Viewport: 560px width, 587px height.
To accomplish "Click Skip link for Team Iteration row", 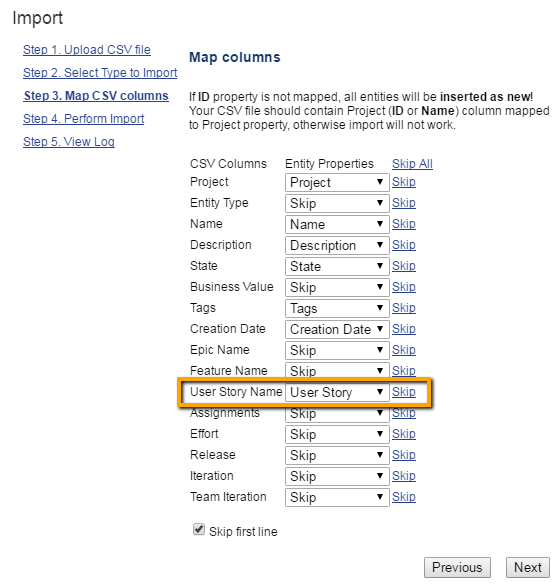I will (x=404, y=496).
